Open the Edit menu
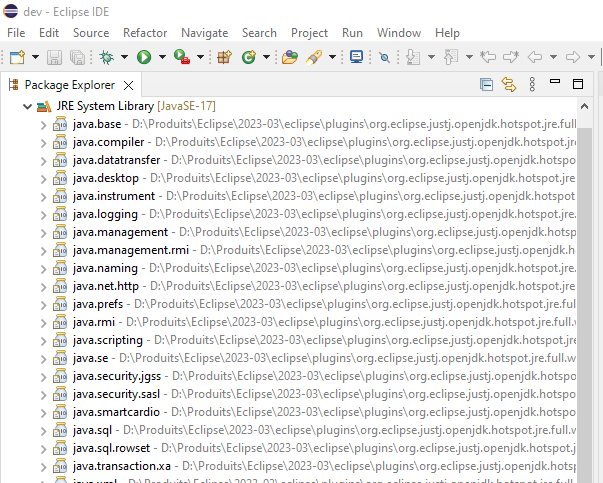The height and width of the screenshot is (483, 603). coord(49,33)
